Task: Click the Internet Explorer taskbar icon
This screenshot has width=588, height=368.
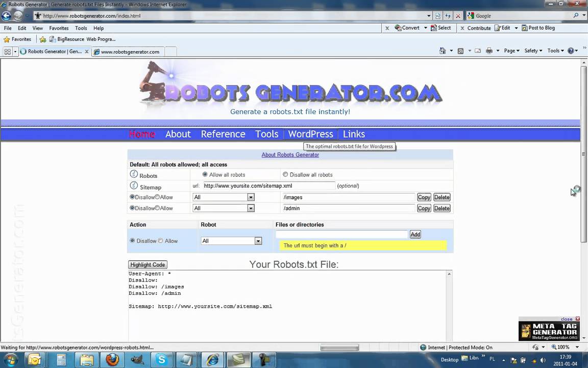Action: click(212, 360)
